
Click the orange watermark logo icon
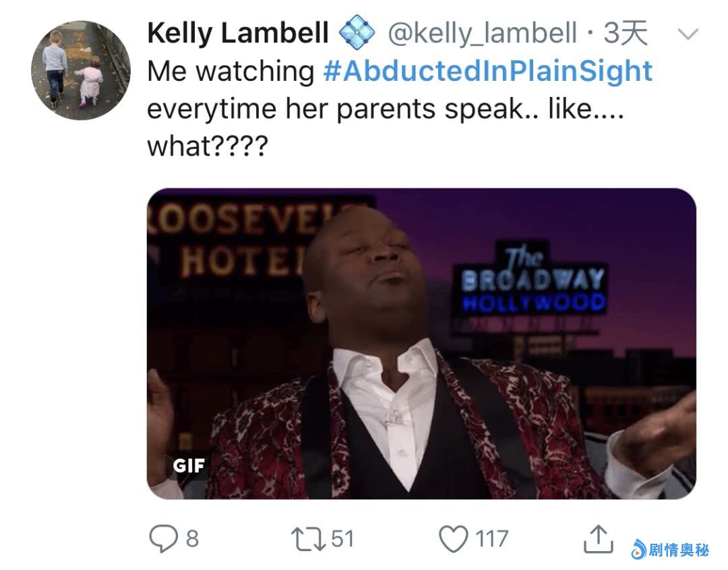click(x=638, y=550)
